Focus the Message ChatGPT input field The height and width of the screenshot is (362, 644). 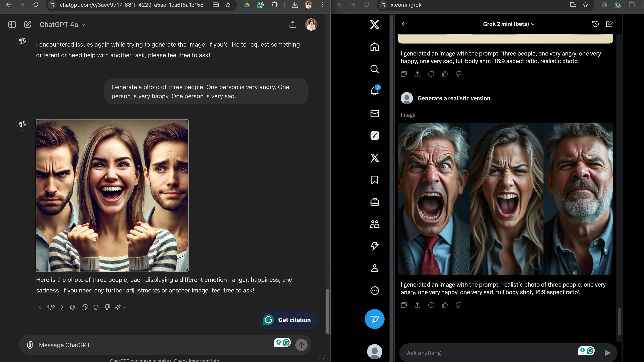coord(155,345)
